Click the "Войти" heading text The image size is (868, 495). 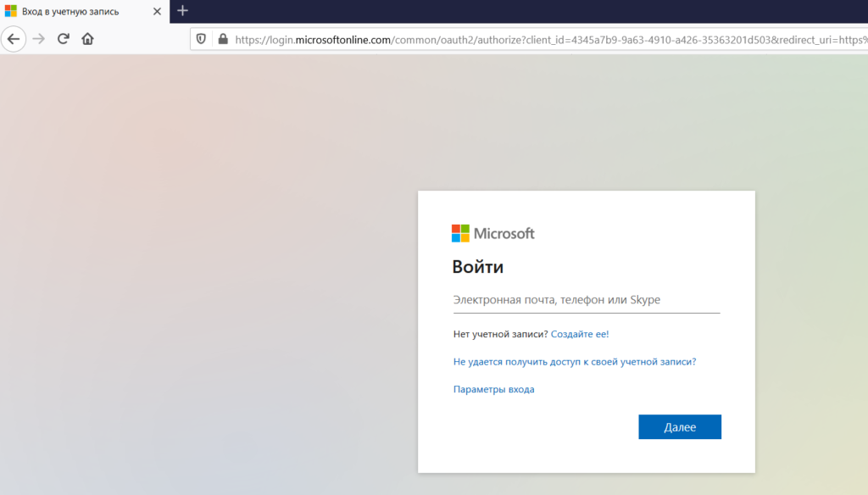click(478, 267)
